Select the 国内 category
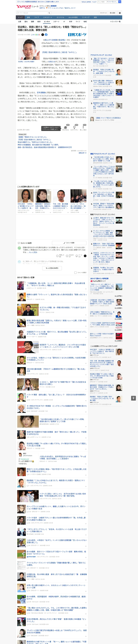The height and width of the screenshot is (644, 138). (x=26, y=21)
